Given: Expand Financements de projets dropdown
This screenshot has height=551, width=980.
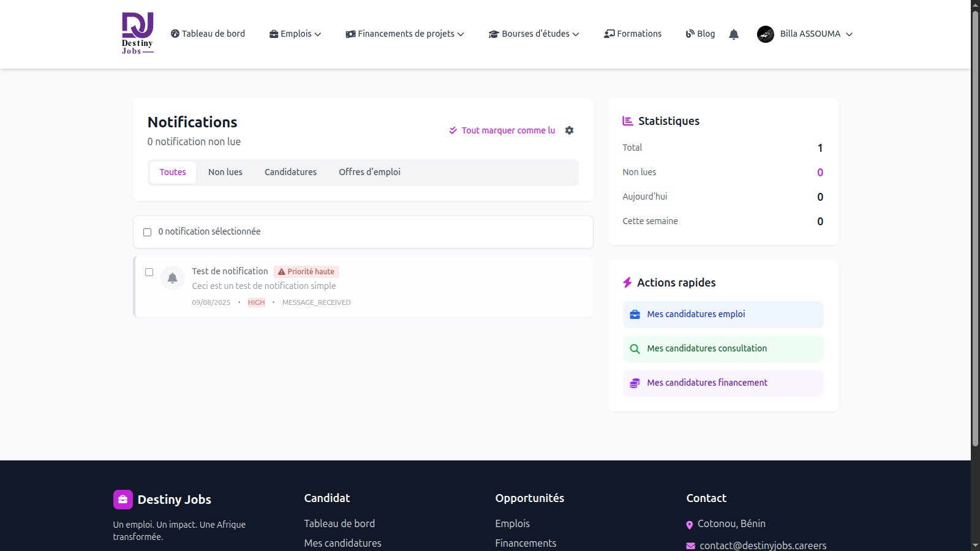Looking at the screenshot, I should [x=405, y=34].
